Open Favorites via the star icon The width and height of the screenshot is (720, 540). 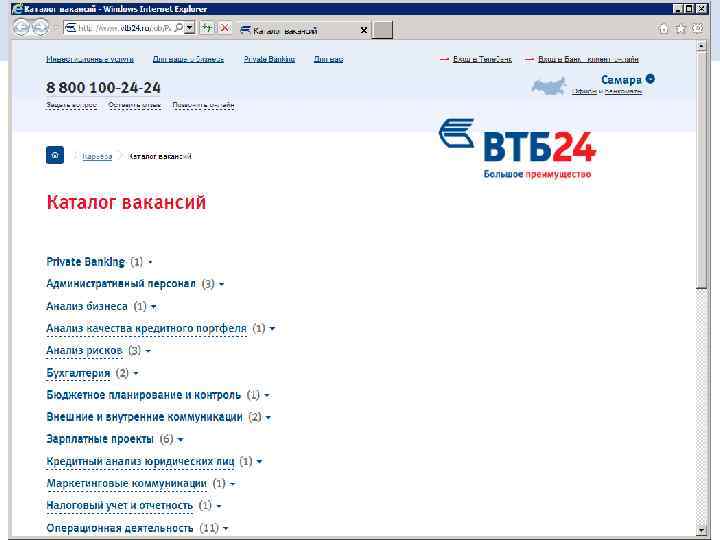681,28
